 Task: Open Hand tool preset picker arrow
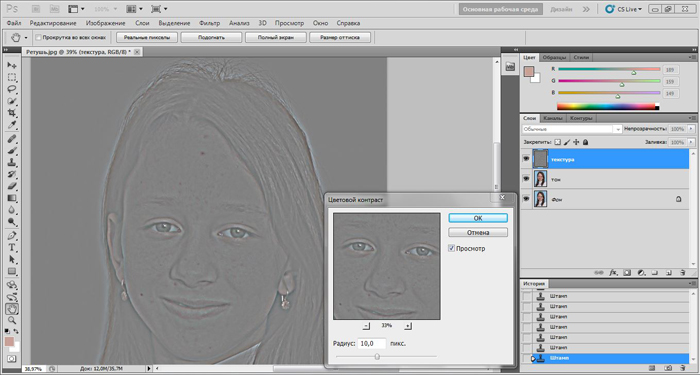[26, 38]
